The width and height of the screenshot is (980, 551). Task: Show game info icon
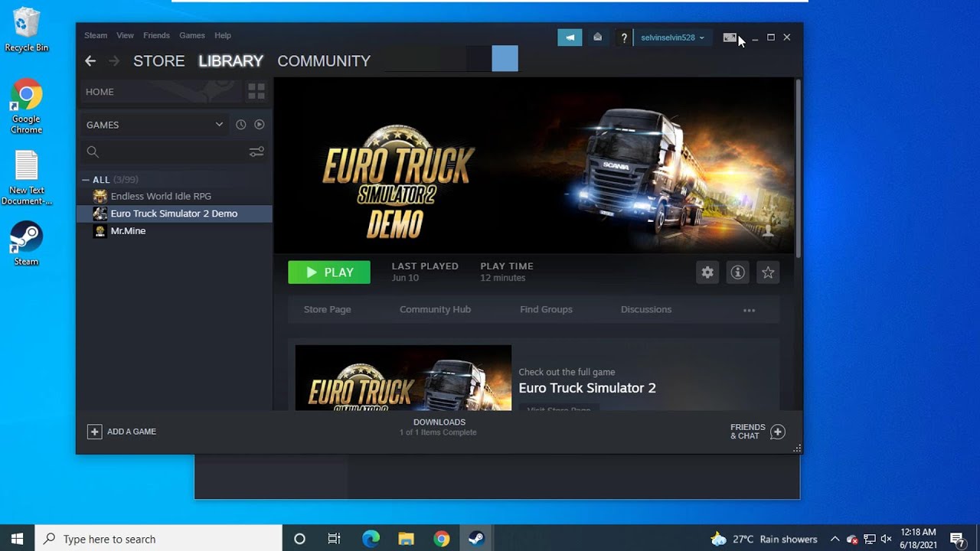pyautogui.click(x=737, y=272)
